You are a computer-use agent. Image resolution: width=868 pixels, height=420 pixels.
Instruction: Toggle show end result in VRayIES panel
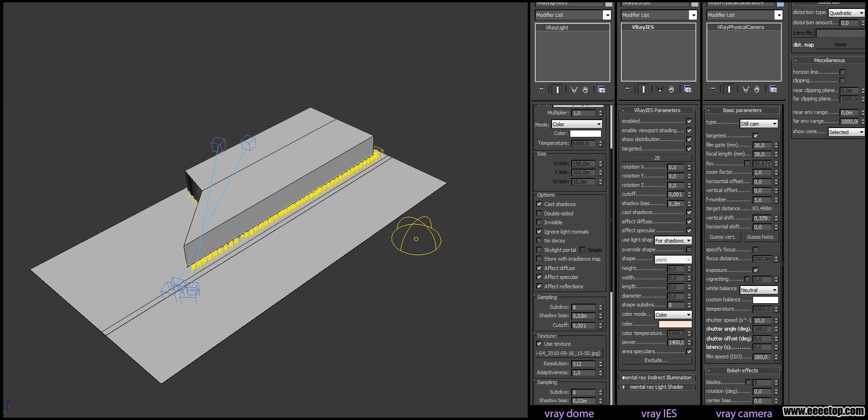[644, 89]
